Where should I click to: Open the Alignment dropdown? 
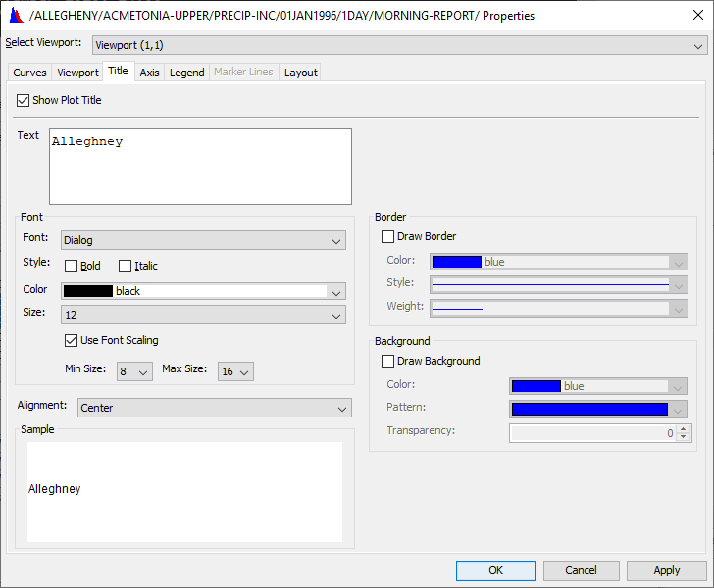[213, 408]
